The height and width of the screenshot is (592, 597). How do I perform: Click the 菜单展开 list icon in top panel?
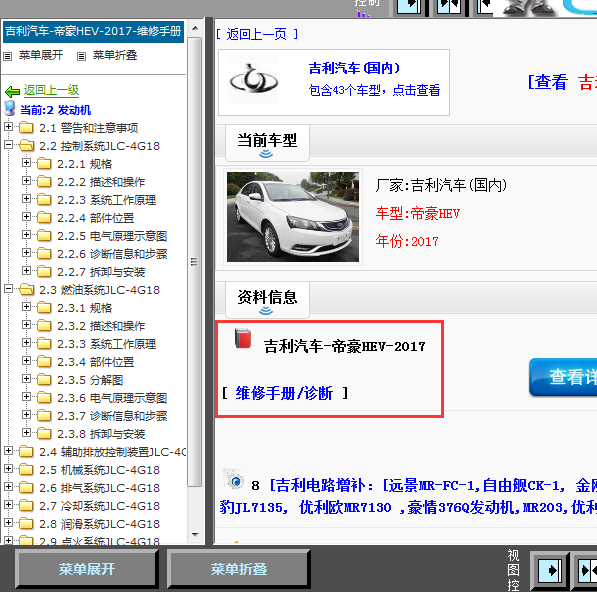pos(8,56)
